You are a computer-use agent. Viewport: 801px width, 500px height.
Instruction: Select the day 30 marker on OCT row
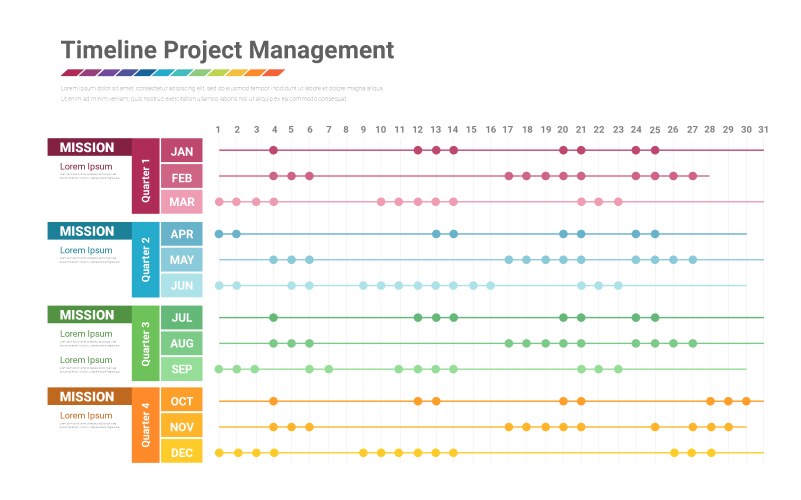pyautogui.click(x=746, y=401)
